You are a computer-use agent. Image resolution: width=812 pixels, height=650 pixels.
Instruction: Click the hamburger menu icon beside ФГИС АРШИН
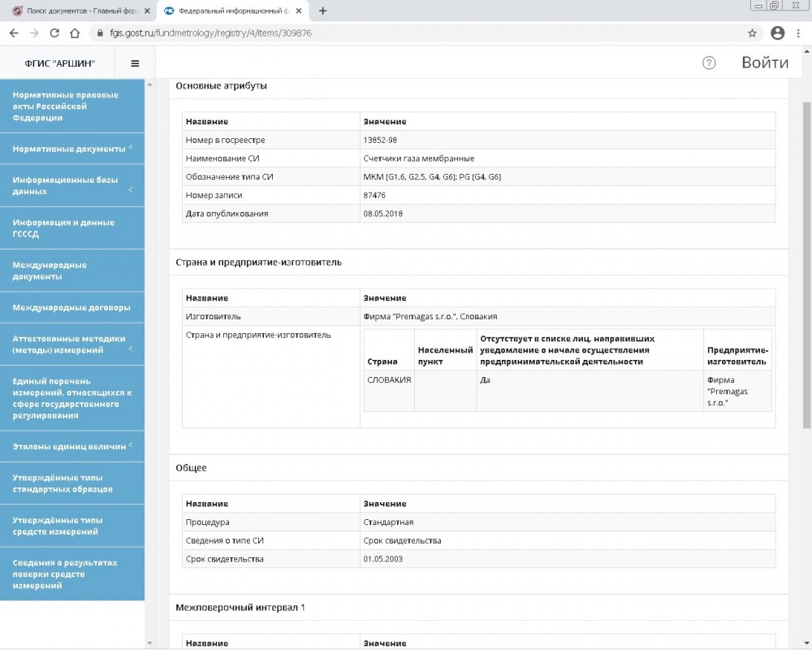tap(135, 63)
